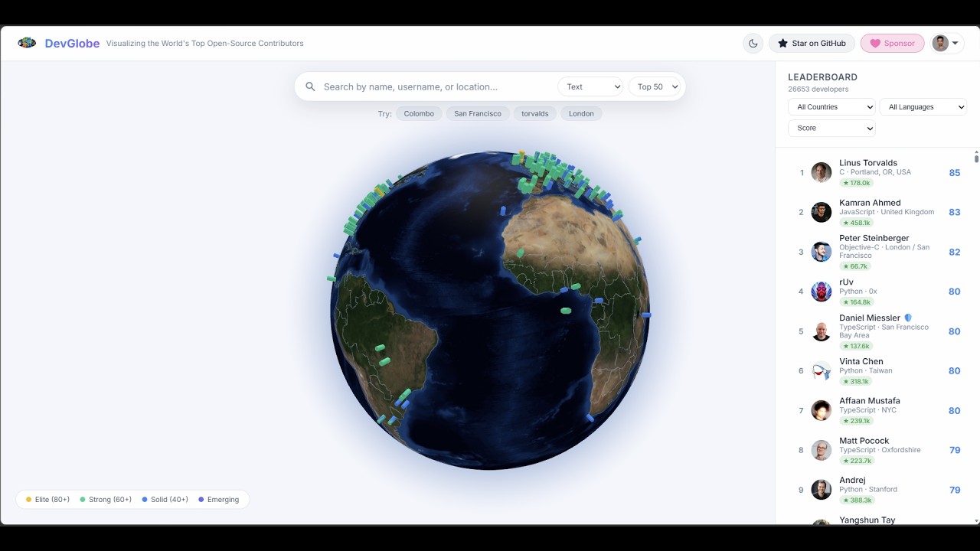The width and height of the screenshot is (980, 551).
Task: Click Daniel Miessler's avatar
Action: click(822, 331)
